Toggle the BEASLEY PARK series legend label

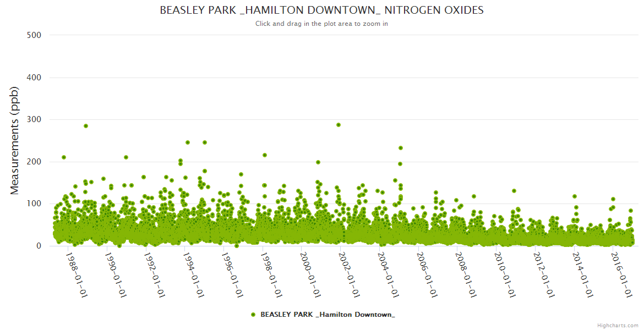tap(328, 315)
